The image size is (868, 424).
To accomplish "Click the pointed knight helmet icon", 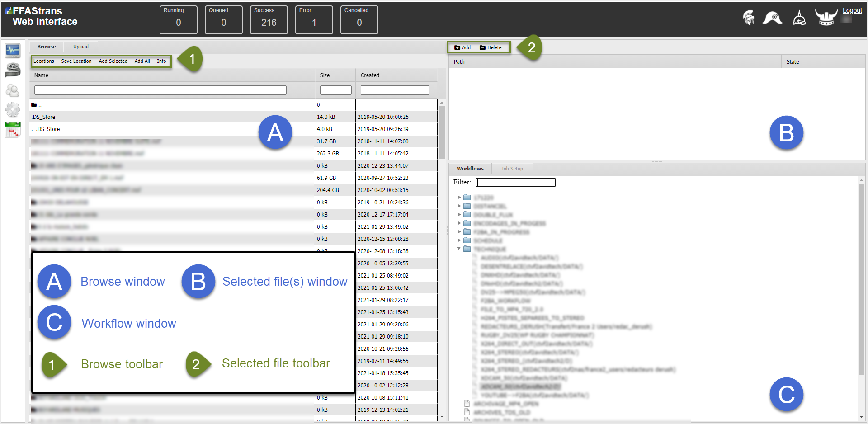I will [x=799, y=18].
